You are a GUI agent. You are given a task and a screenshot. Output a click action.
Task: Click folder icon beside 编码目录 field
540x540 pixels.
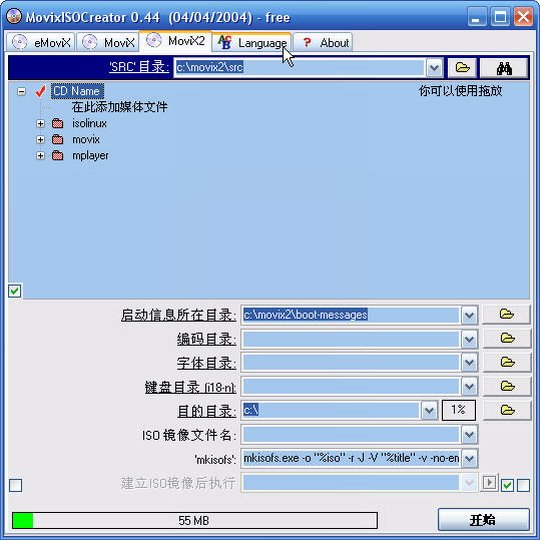(x=506, y=339)
